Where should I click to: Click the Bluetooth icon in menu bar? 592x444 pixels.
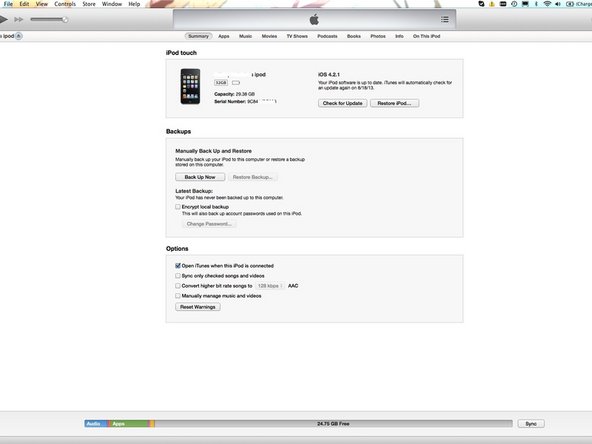(536, 4)
